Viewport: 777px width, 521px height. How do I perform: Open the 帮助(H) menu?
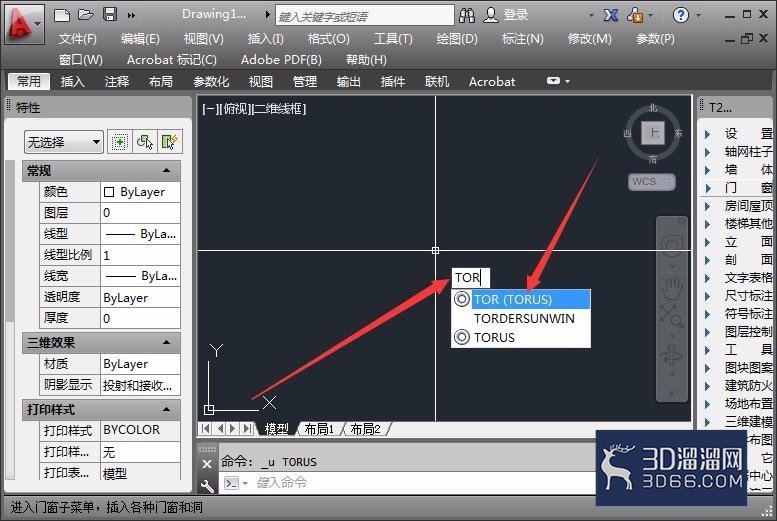point(366,60)
